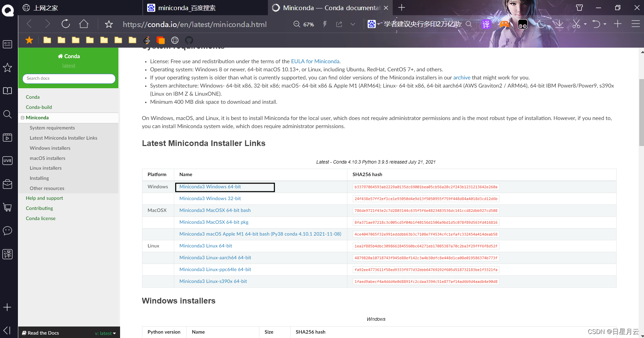Open Help and support in the sidebar

tap(44, 198)
